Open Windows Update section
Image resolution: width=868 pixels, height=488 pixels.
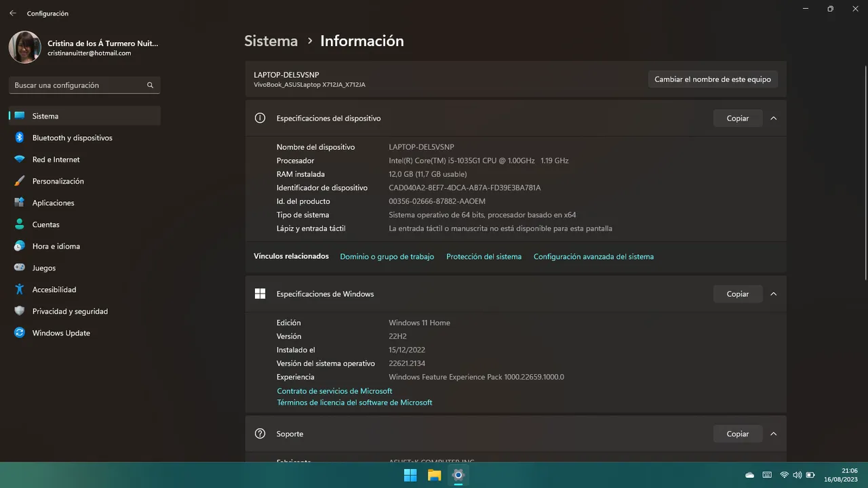point(84,333)
